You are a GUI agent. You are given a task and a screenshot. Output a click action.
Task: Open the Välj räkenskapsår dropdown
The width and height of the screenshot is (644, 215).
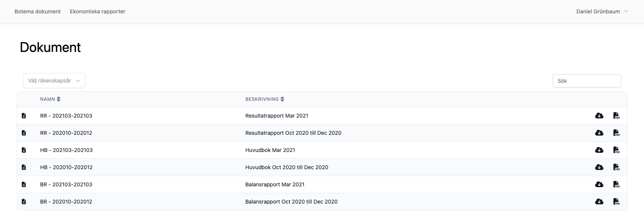point(54,81)
